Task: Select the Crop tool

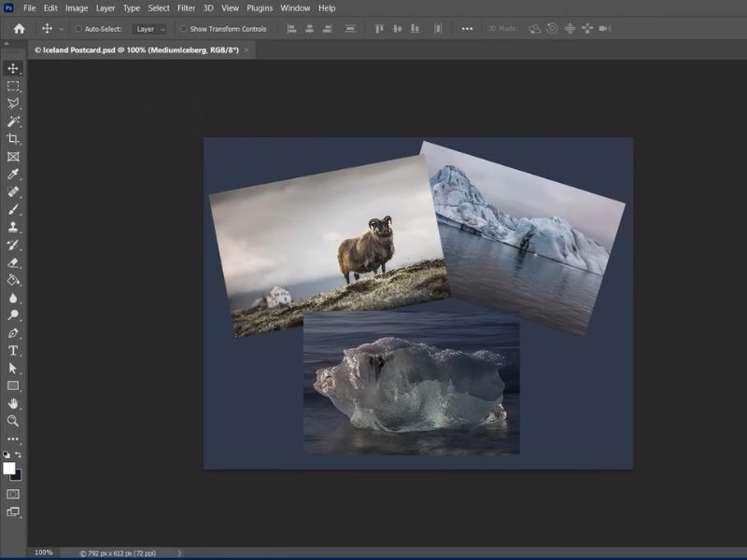Action: point(13,138)
